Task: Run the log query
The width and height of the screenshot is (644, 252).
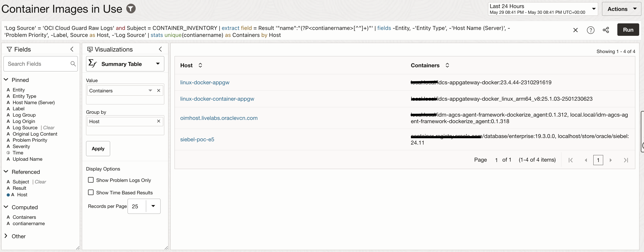Action: pos(628,30)
